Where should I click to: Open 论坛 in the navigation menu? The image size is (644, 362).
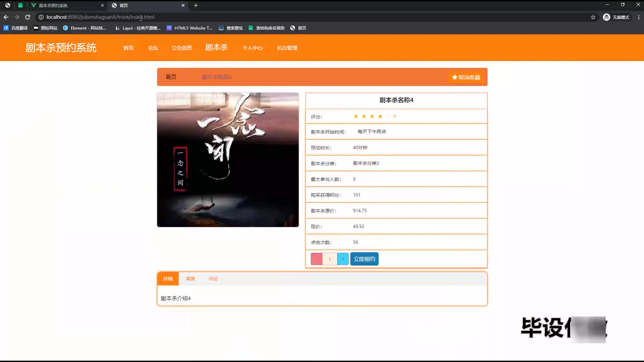coord(153,48)
